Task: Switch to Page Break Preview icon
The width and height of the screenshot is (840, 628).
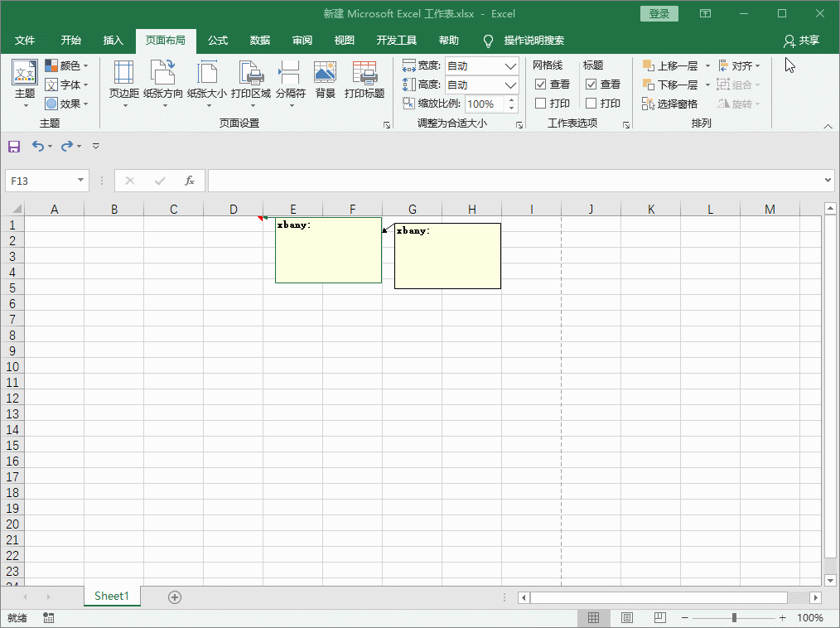Action: (660, 618)
